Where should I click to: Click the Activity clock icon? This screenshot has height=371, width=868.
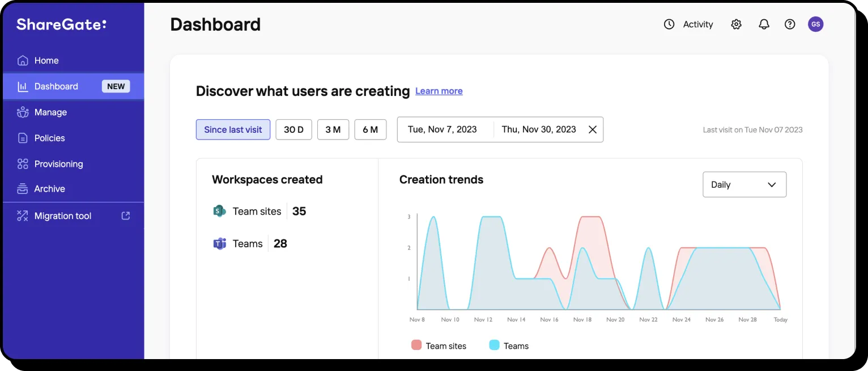[x=669, y=24]
